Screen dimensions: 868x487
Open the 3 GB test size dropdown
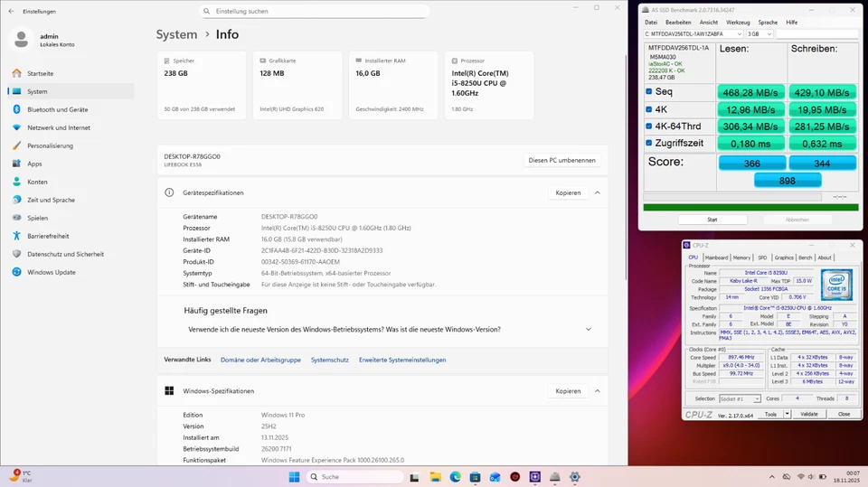tap(759, 33)
